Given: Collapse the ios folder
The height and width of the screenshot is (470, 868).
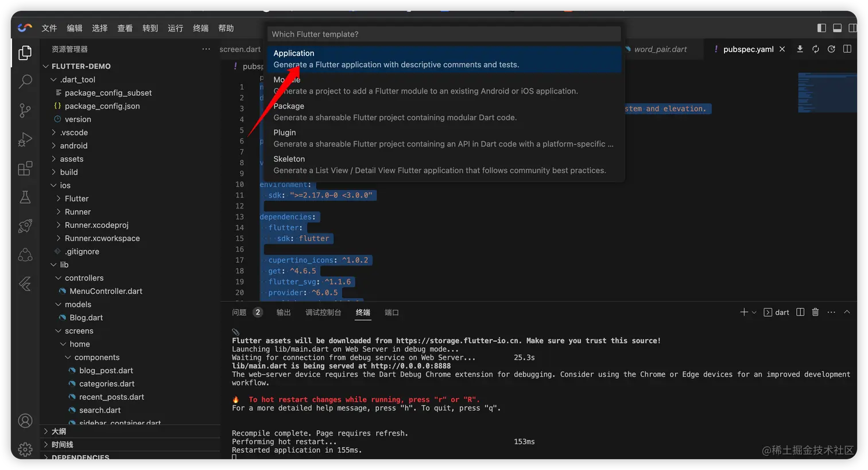Looking at the screenshot, I should [x=130, y=185].
